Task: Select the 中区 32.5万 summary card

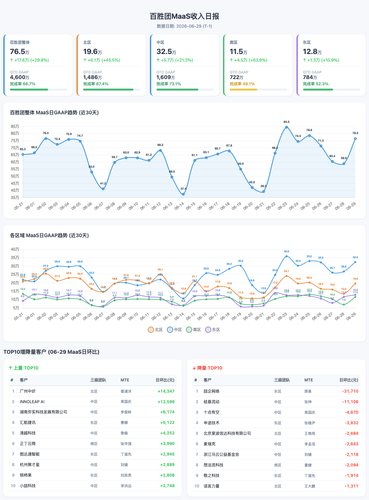Action: click(185, 65)
